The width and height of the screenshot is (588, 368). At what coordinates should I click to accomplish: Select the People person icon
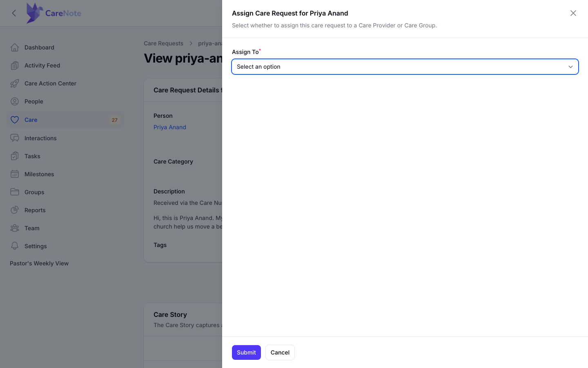15,101
